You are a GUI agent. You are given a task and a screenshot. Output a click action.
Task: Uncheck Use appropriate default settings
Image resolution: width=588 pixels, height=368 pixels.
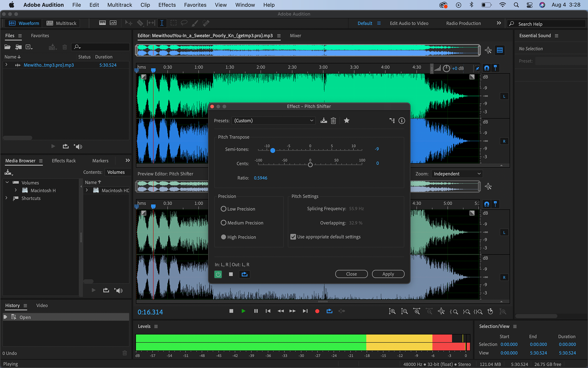point(293,237)
